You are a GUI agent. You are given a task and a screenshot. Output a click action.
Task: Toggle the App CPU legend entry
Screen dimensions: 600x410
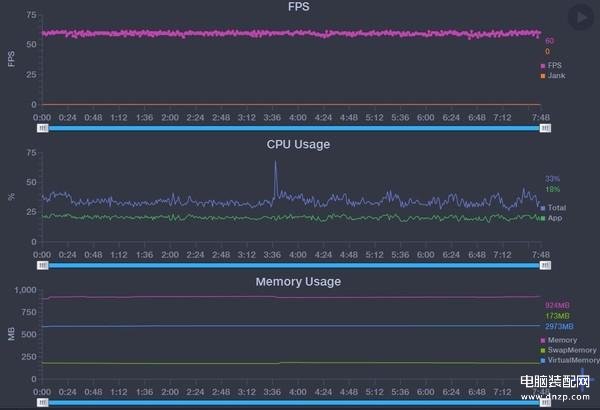pyautogui.click(x=551, y=218)
